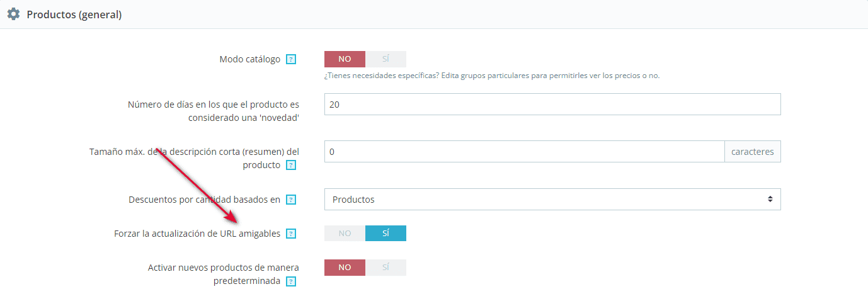The height and width of the screenshot is (306, 868).
Task: Click help icon next to Descuentos por cantidad
Action: [x=291, y=200]
